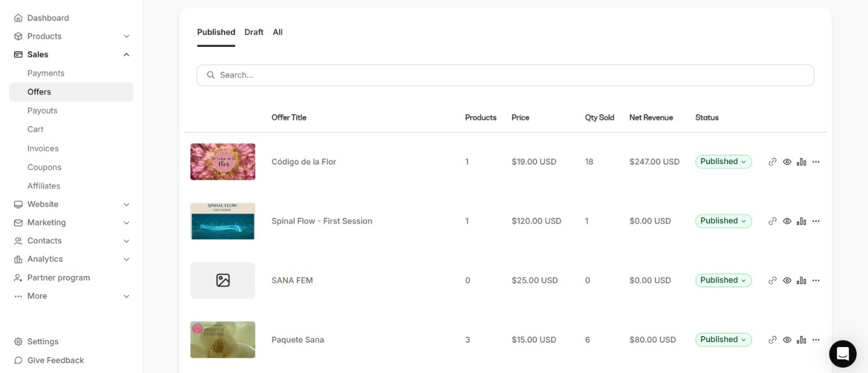Go to Coupons in the sidebar
This screenshot has height=373, width=868.
tap(44, 167)
